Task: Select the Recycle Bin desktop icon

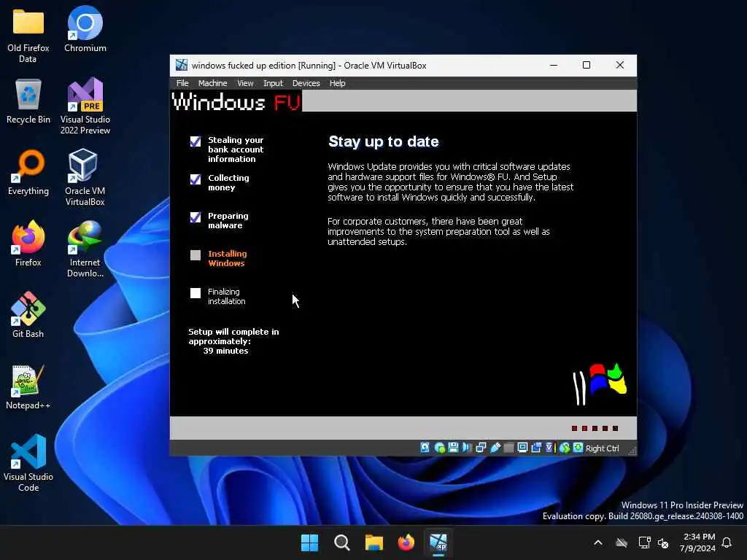Action: click(x=28, y=102)
